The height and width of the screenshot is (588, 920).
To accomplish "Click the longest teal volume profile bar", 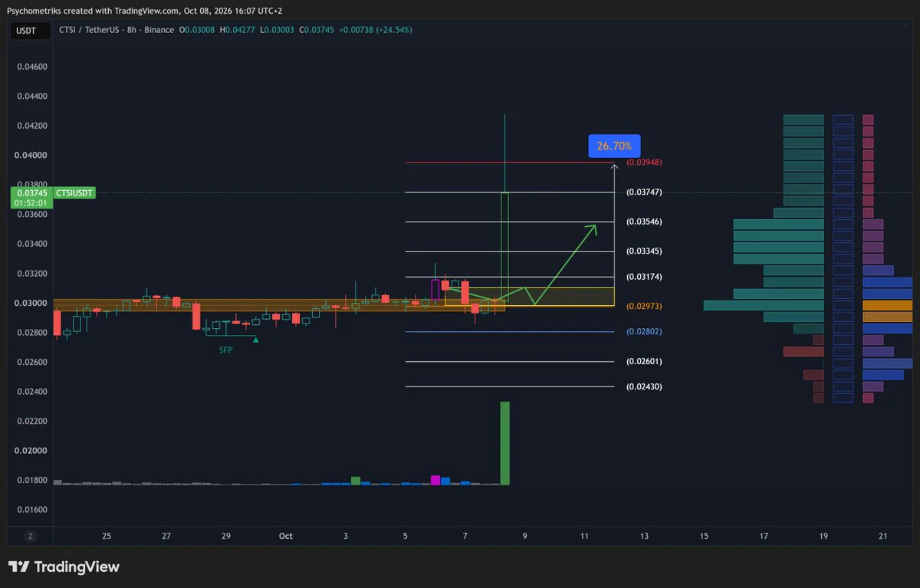I will 764,305.
